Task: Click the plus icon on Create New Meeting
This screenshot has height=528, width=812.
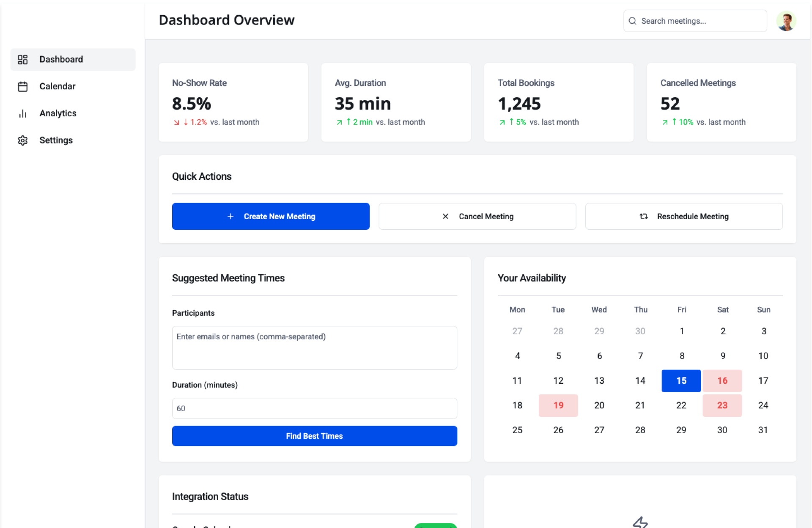Action: (x=230, y=217)
